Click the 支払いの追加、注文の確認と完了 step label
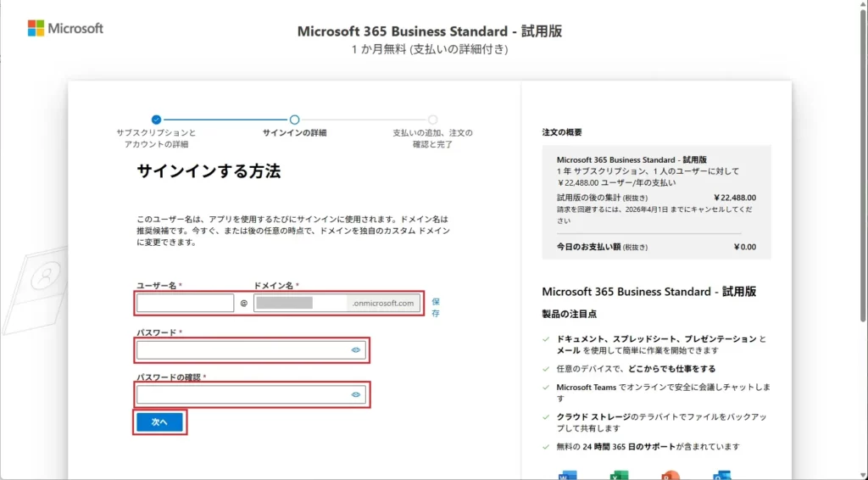This screenshot has height=480, width=868. click(433, 138)
